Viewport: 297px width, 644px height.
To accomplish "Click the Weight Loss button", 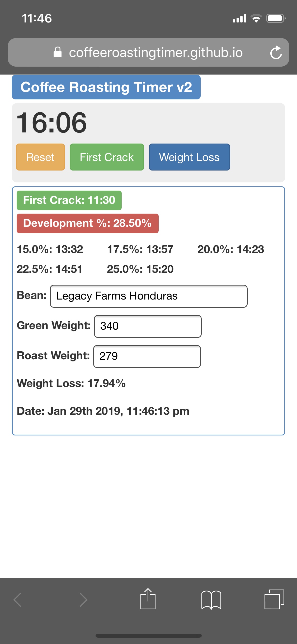I will coord(190,157).
